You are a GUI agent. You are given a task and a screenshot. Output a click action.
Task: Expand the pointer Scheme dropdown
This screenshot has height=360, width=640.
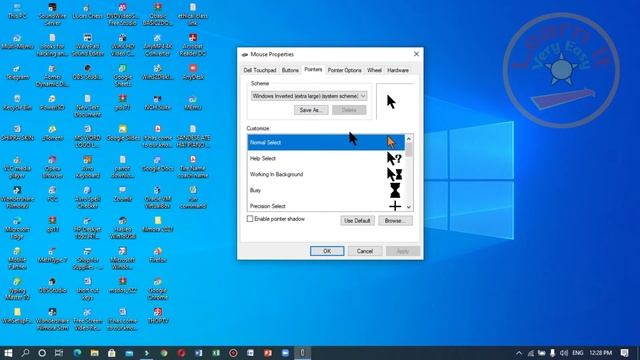coord(309,96)
